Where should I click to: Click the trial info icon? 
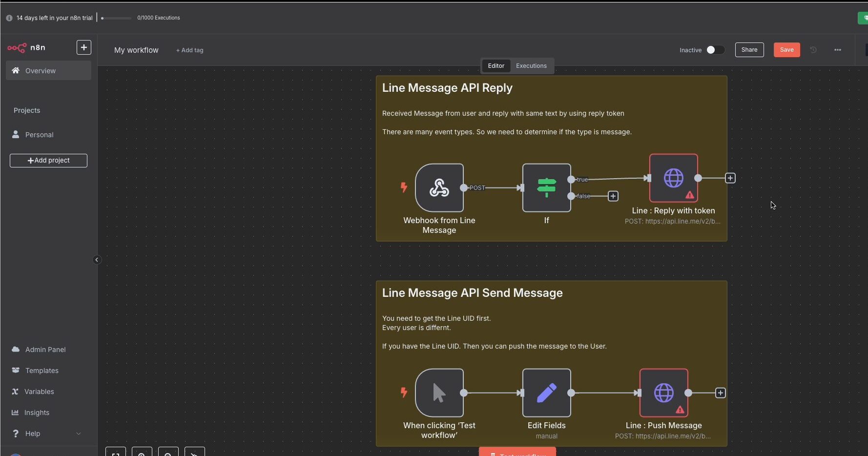[x=9, y=18]
